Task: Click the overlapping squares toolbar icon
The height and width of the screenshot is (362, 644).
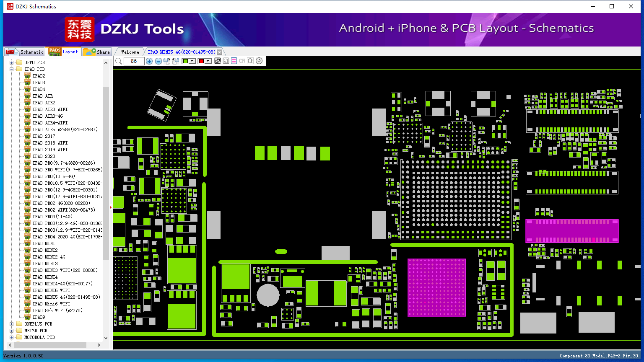Action: [217, 61]
